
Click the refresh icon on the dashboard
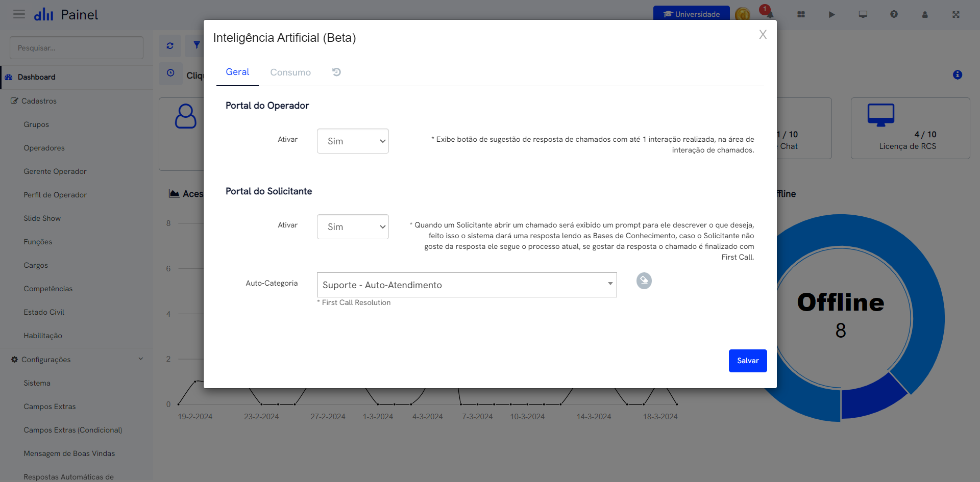170,45
